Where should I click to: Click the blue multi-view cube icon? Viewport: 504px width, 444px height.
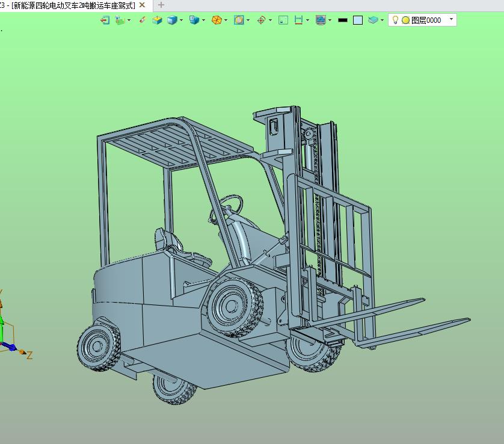tap(194, 20)
